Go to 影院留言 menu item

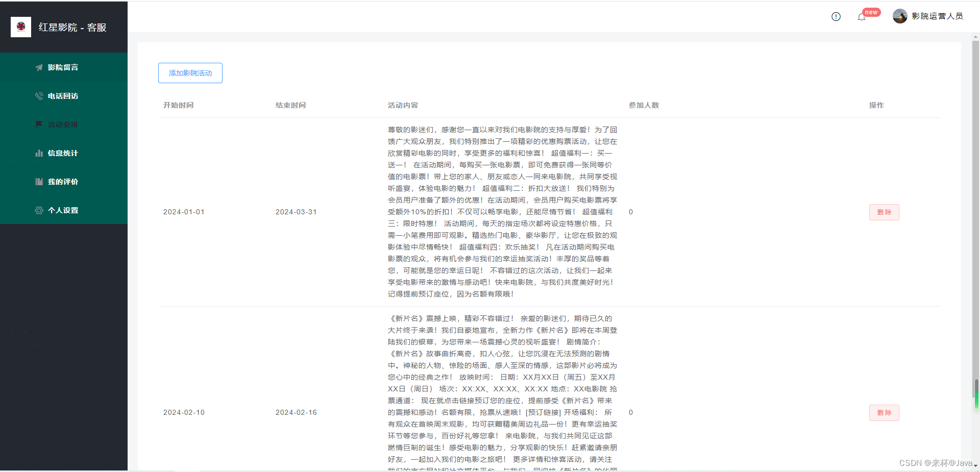pyautogui.click(x=64, y=67)
